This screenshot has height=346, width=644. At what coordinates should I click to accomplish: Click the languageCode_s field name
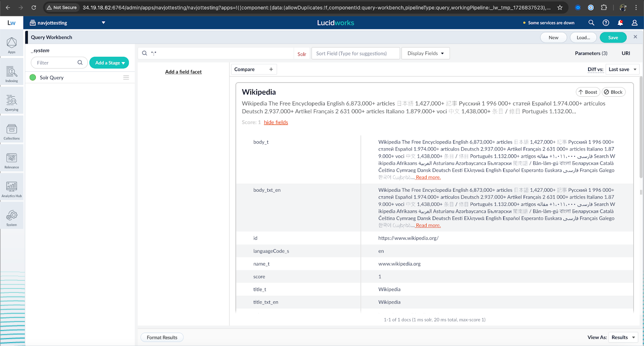[271, 251]
